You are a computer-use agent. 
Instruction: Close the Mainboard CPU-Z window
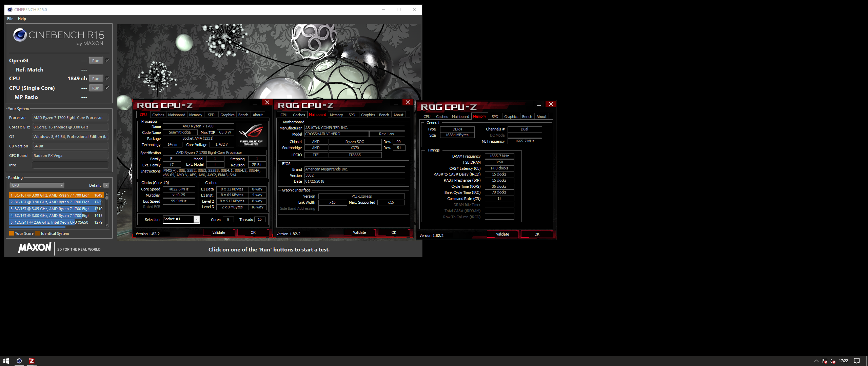pos(408,102)
